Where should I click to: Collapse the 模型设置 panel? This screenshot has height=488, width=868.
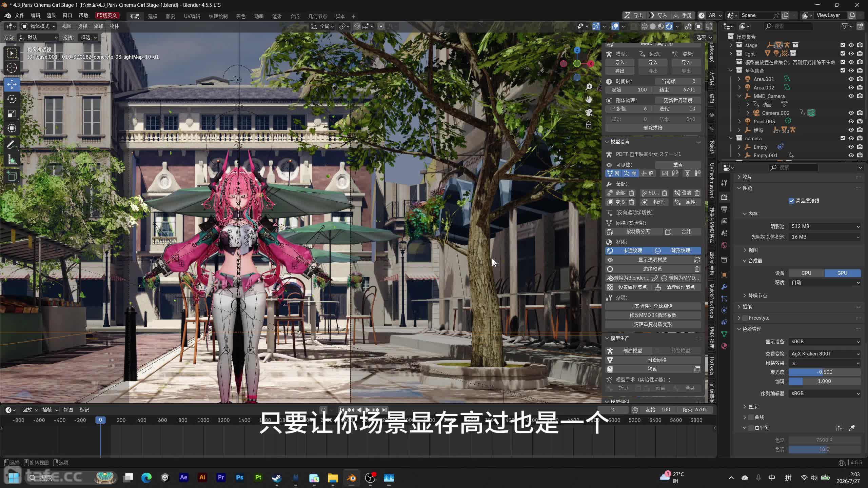(607, 142)
